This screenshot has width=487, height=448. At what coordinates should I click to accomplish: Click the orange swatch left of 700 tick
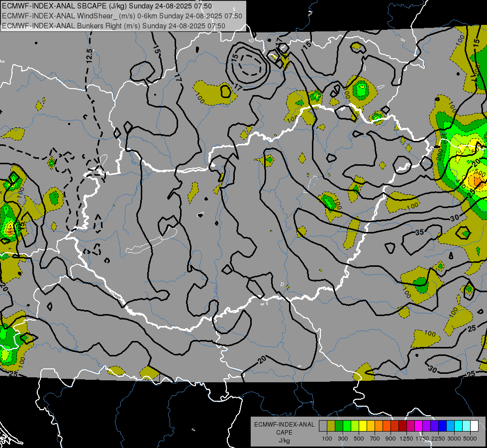coord(379,426)
